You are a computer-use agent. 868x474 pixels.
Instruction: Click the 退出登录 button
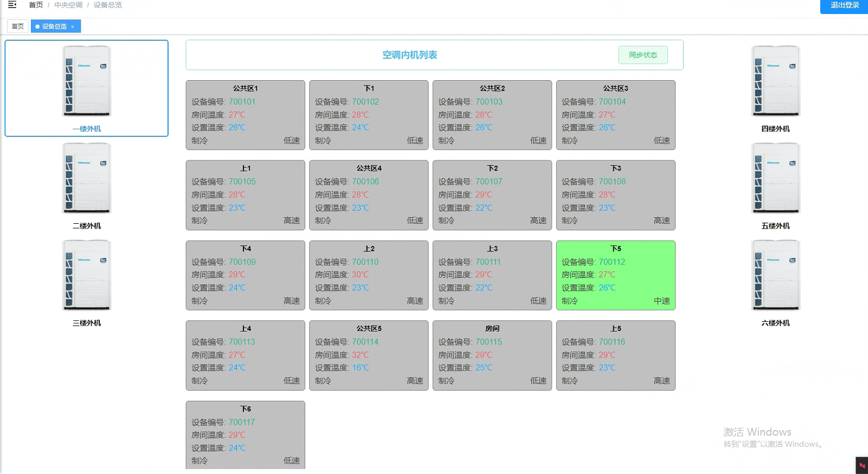[844, 5]
